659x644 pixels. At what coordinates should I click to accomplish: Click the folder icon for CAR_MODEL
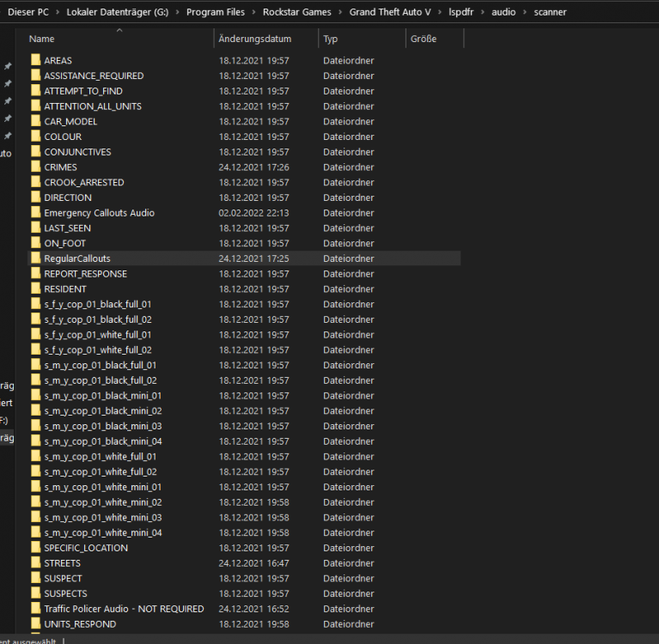35,122
